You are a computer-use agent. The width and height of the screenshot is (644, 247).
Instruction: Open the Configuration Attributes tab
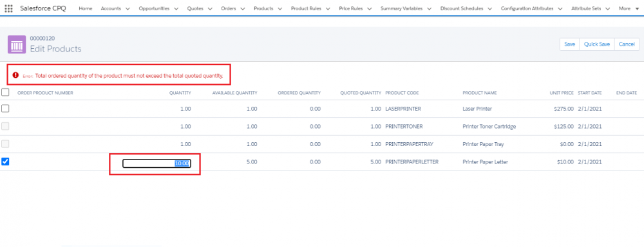pos(527,8)
